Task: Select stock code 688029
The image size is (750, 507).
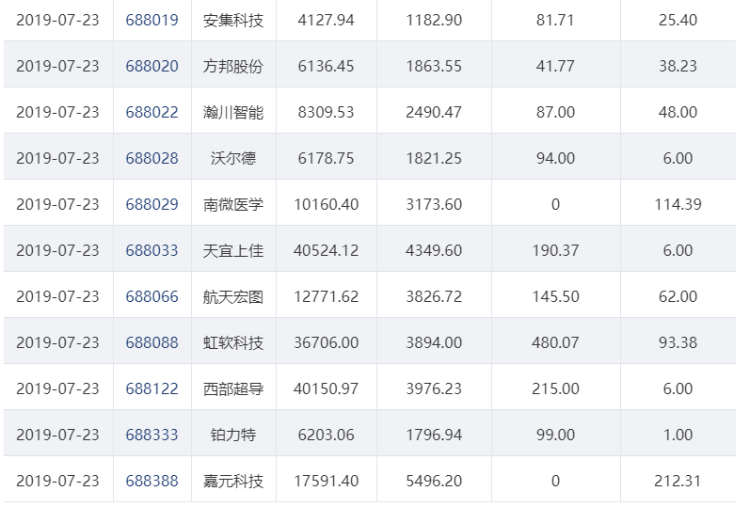Action: (x=152, y=205)
